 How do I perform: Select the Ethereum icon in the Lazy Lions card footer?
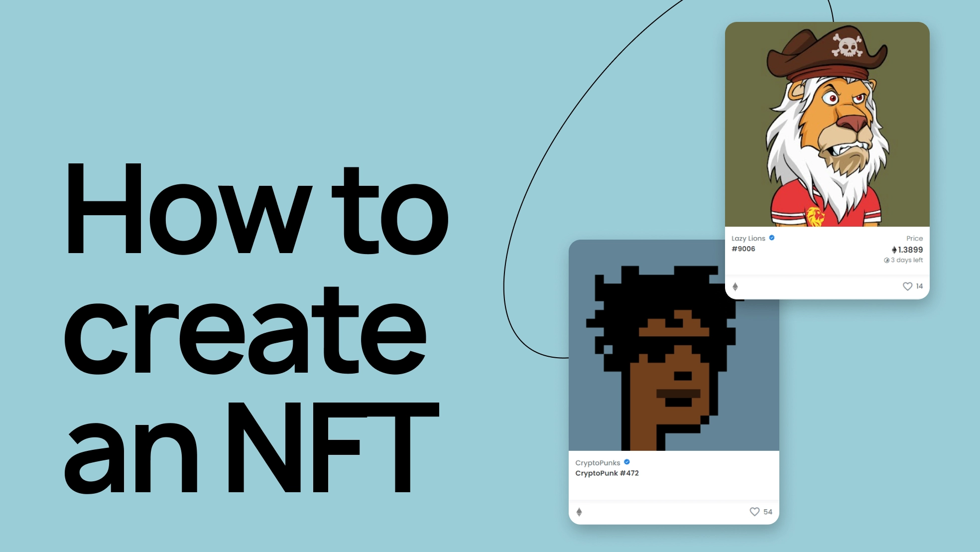[735, 285]
